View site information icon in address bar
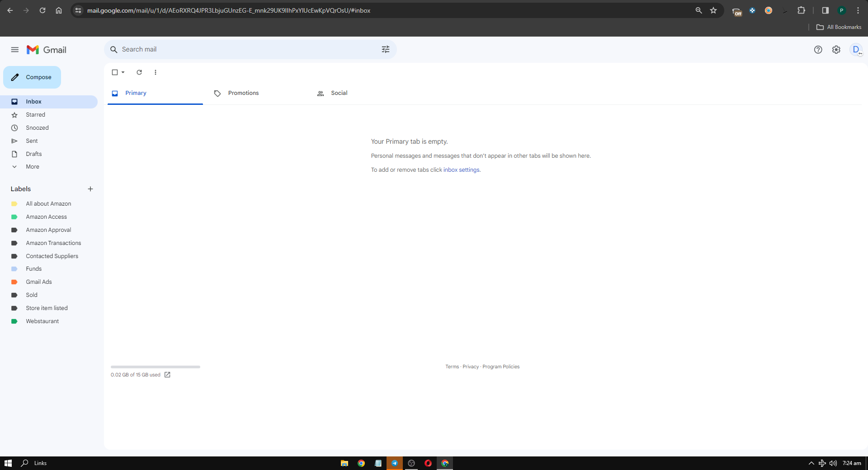The height and width of the screenshot is (470, 868). coord(78,10)
